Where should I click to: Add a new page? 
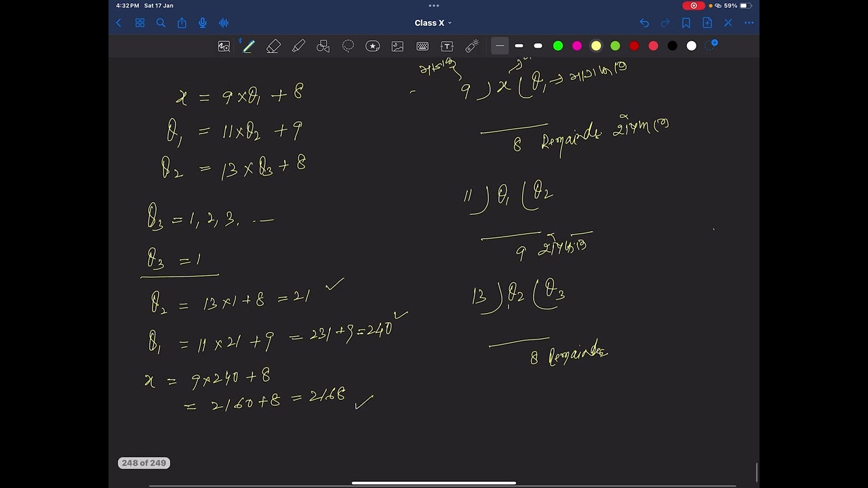pyautogui.click(x=707, y=23)
